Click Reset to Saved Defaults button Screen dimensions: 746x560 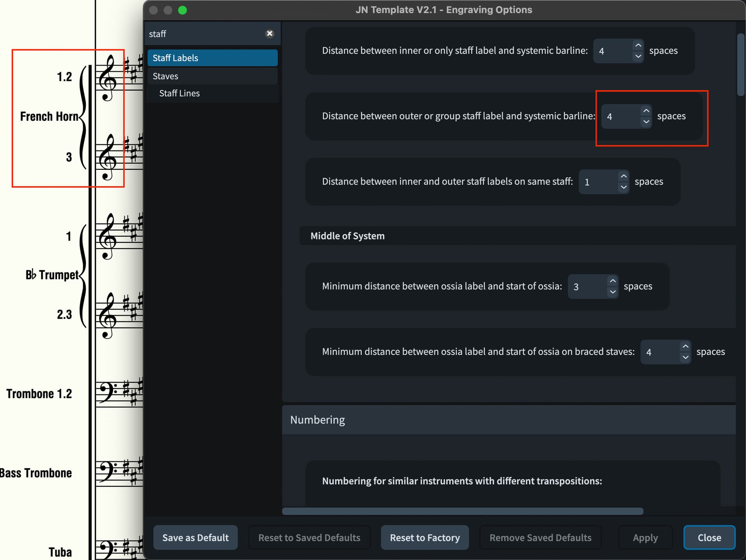click(x=309, y=537)
